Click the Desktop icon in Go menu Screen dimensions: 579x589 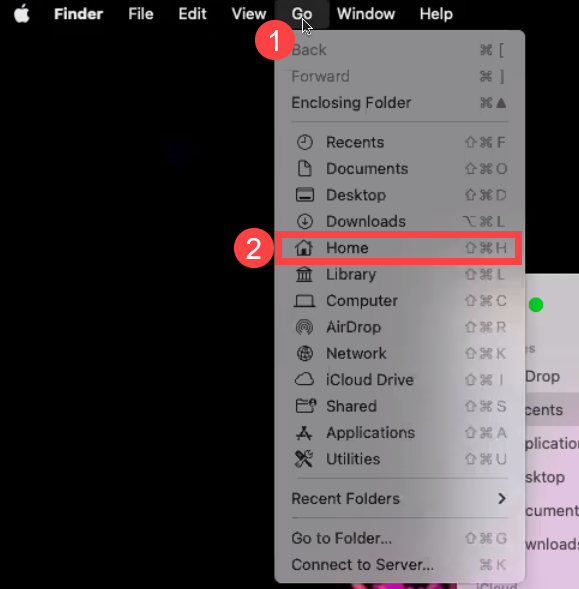[304, 195]
